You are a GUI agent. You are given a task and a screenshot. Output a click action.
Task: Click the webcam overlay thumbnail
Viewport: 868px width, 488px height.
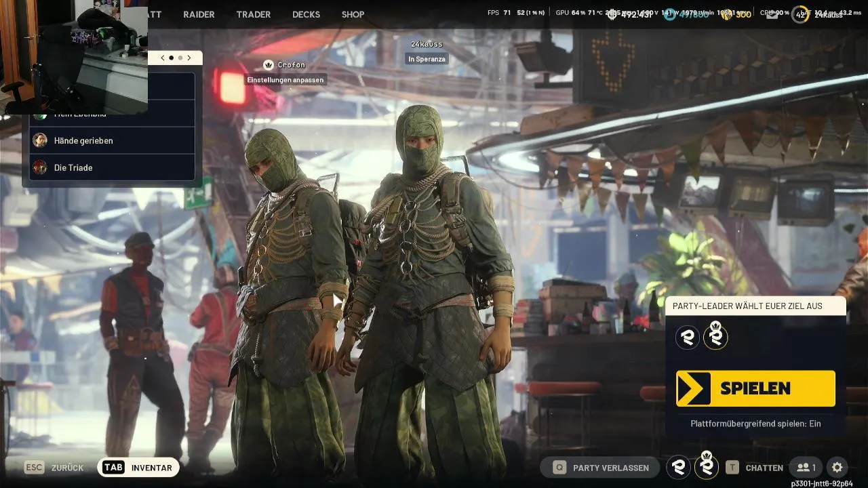coord(74,58)
